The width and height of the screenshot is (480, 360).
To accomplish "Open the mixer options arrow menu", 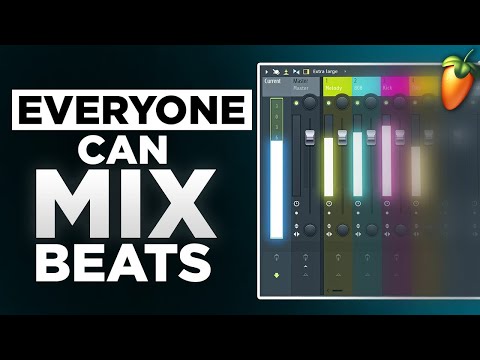I will pos(267,72).
